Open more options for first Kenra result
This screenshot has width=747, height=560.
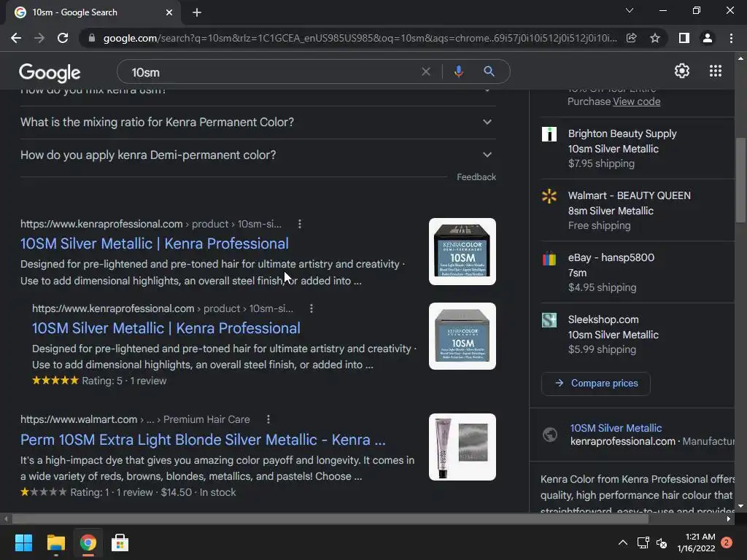coord(299,224)
